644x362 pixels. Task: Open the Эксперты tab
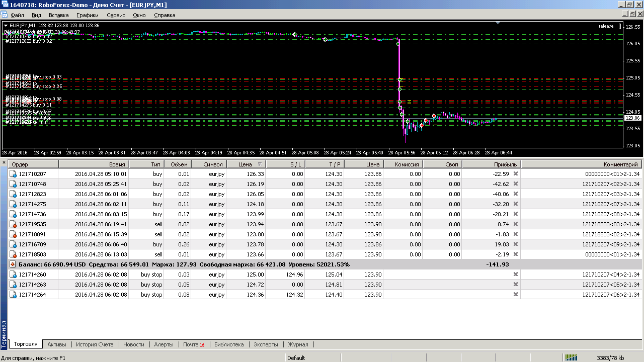point(266,344)
